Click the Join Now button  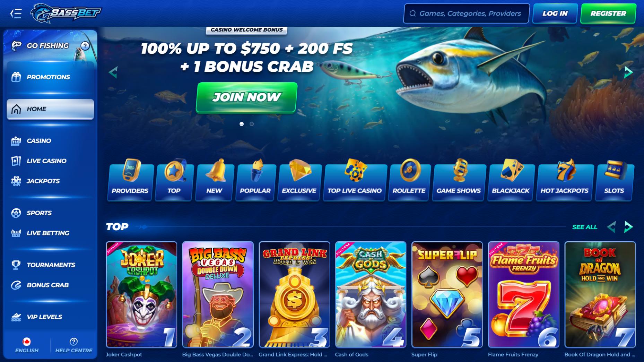(x=246, y=97)
